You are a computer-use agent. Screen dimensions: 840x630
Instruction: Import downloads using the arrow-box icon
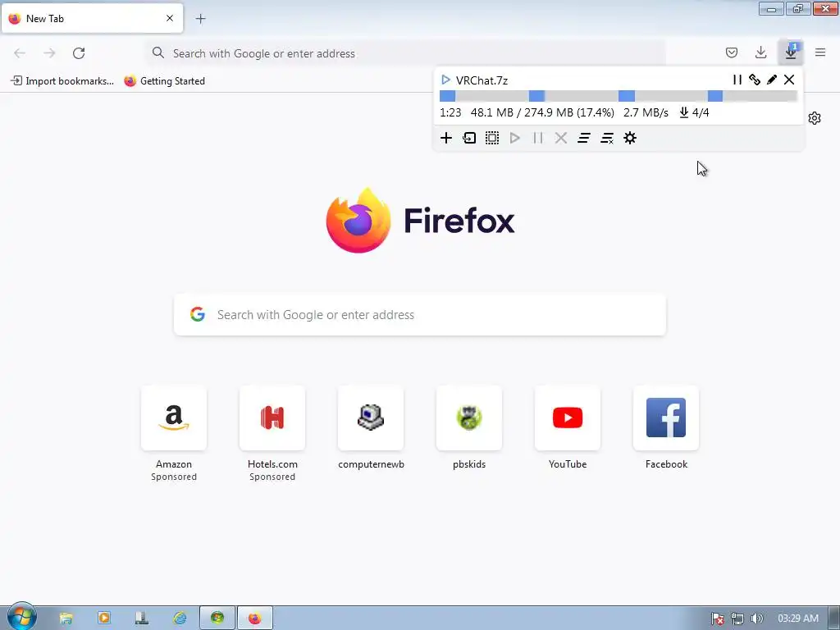click(469, 138)
